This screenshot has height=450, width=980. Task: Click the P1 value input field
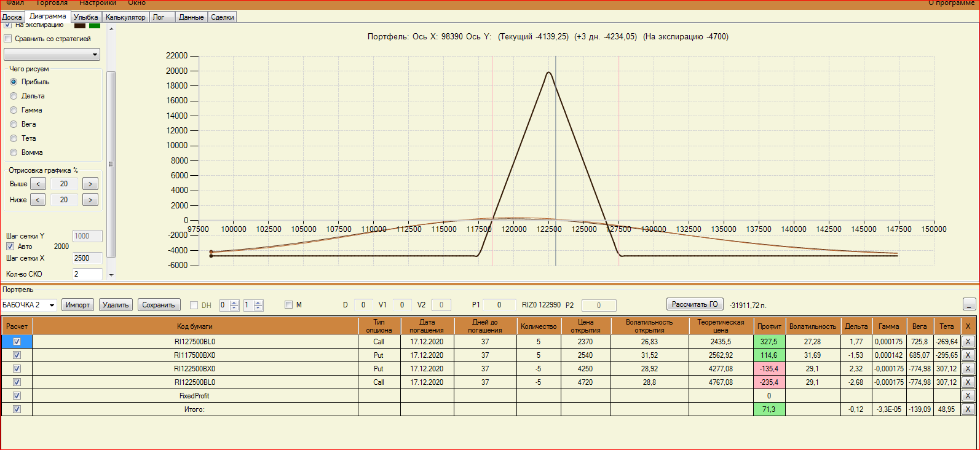click(499, 305)
